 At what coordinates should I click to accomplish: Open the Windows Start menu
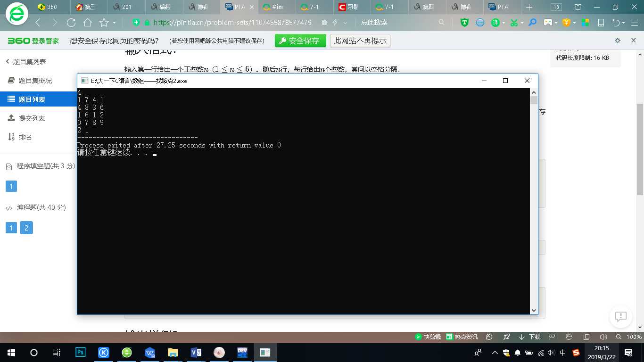11,353
